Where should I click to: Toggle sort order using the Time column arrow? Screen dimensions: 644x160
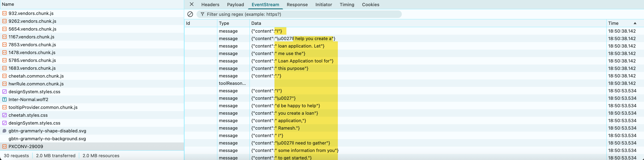[635, 23]
